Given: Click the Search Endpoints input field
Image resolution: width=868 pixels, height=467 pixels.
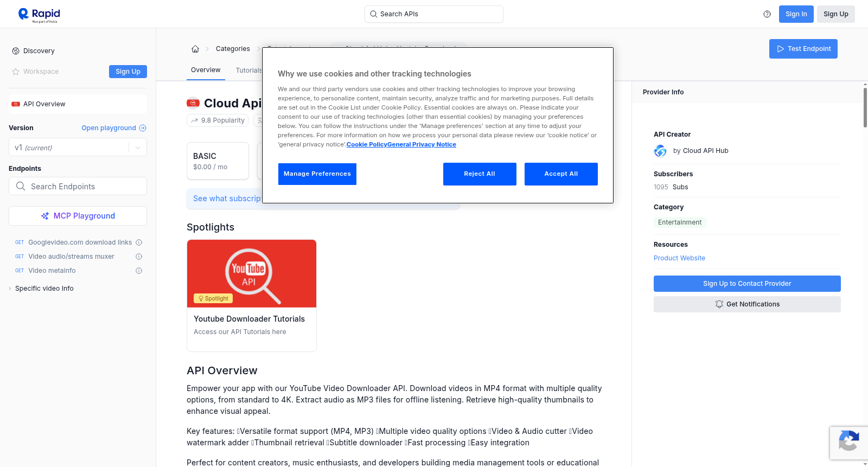Looking at the screenshot, I should click(78, 186).
